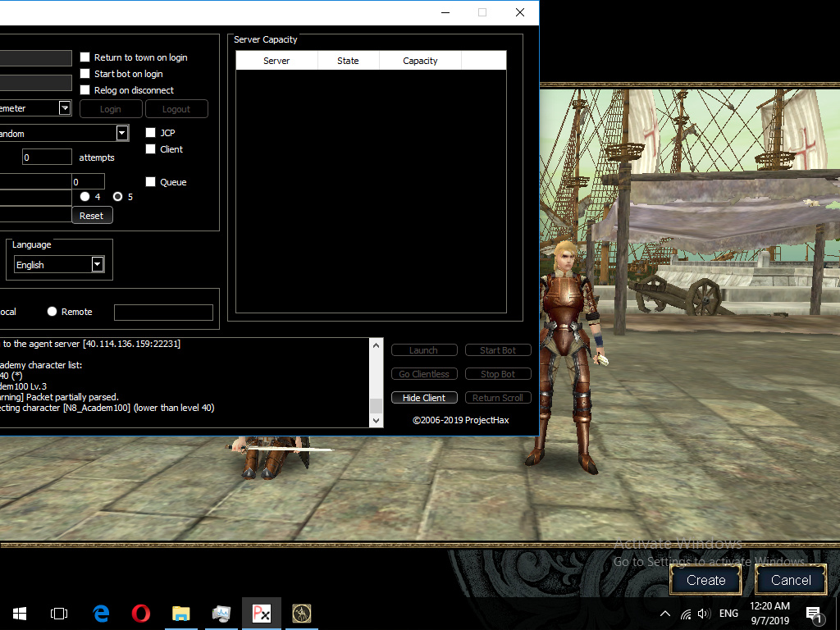840x630 pixels.
Task: Open Task View on the taskbar
Action: pyautogui.click(x=59, y=614)
